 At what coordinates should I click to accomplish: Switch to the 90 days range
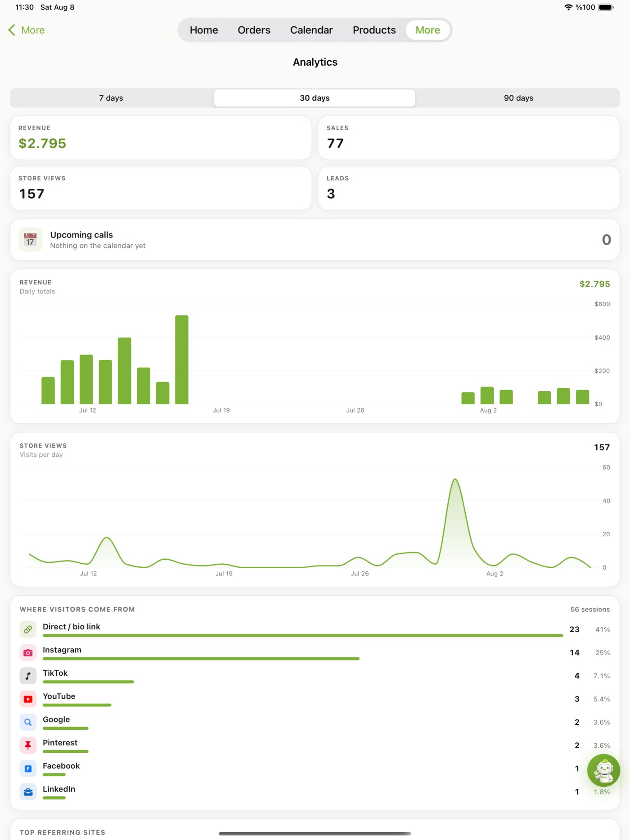click(518, 98)
